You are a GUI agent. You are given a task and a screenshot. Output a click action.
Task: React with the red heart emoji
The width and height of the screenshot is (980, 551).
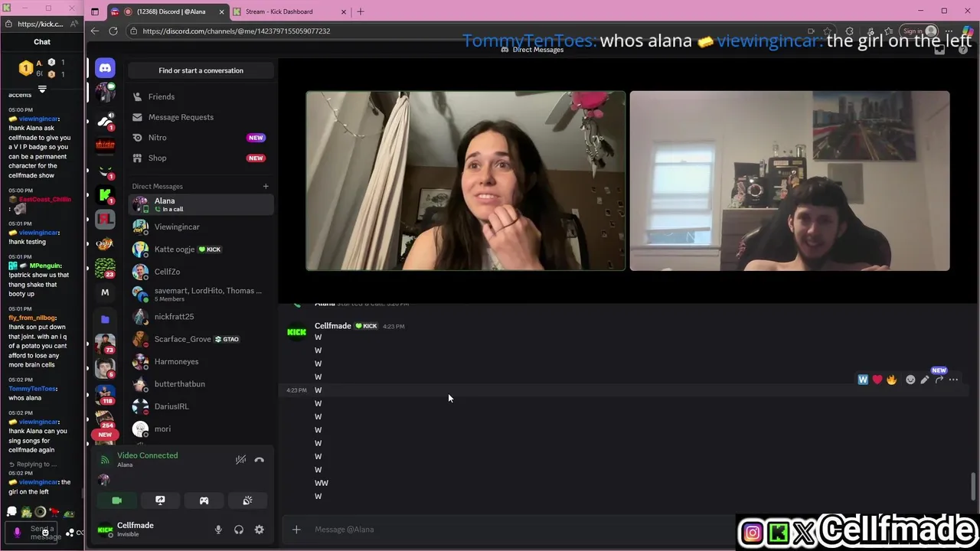(x=877, y=380)
